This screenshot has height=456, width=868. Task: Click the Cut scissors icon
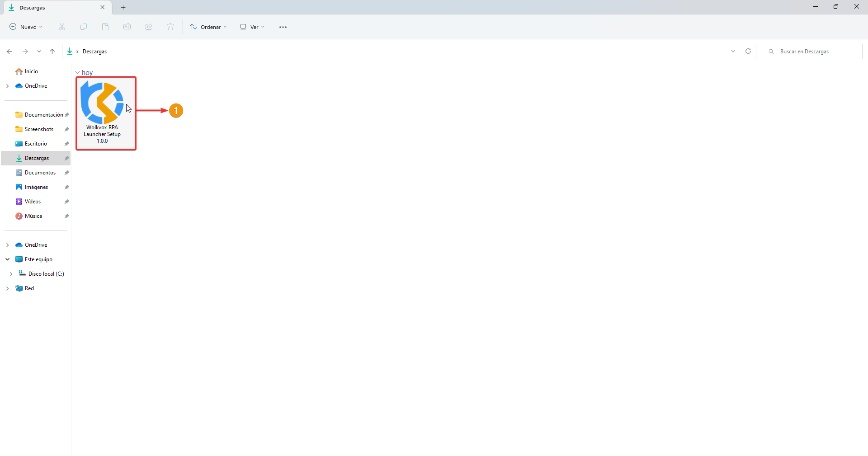click(62, 27)
